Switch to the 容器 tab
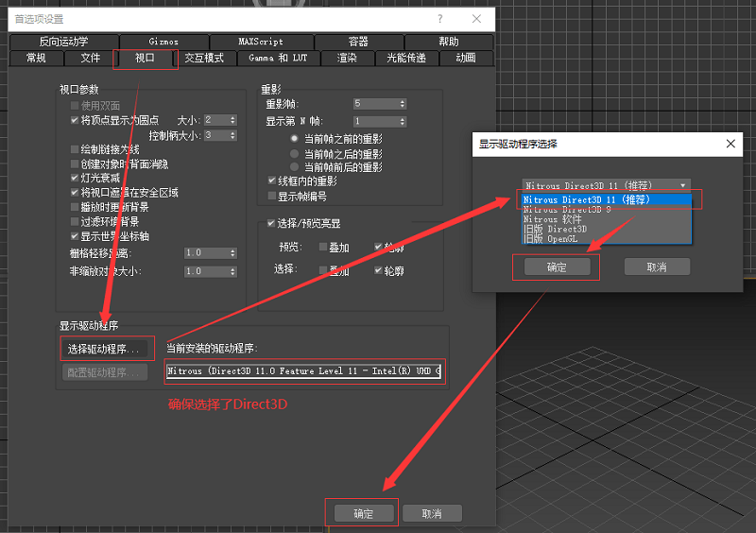Viewport: 756px width, 533px height. click(358, 42)
